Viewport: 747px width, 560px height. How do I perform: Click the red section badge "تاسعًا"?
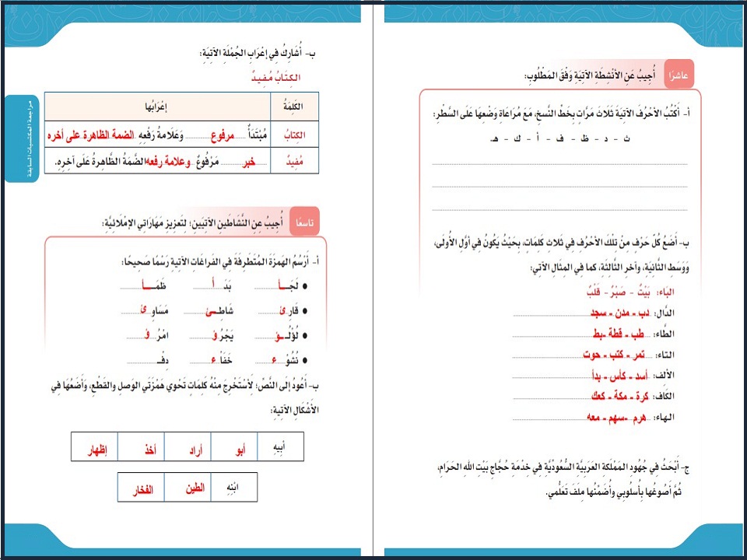point(304,222)
